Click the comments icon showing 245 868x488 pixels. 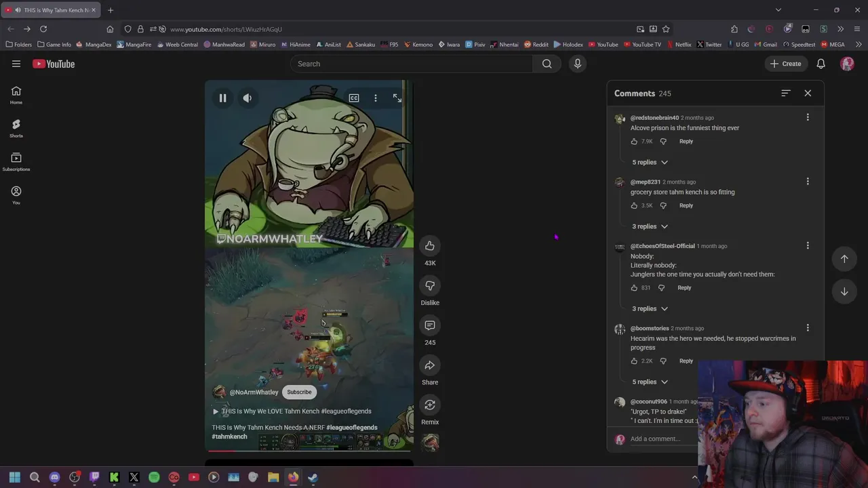[x=430, y=325]
